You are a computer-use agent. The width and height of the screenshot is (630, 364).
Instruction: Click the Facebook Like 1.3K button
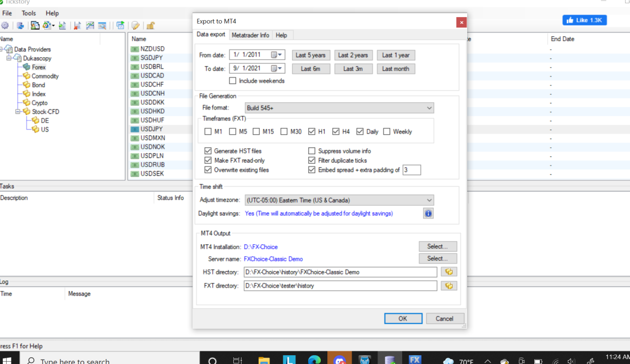[x=584, y=20]
